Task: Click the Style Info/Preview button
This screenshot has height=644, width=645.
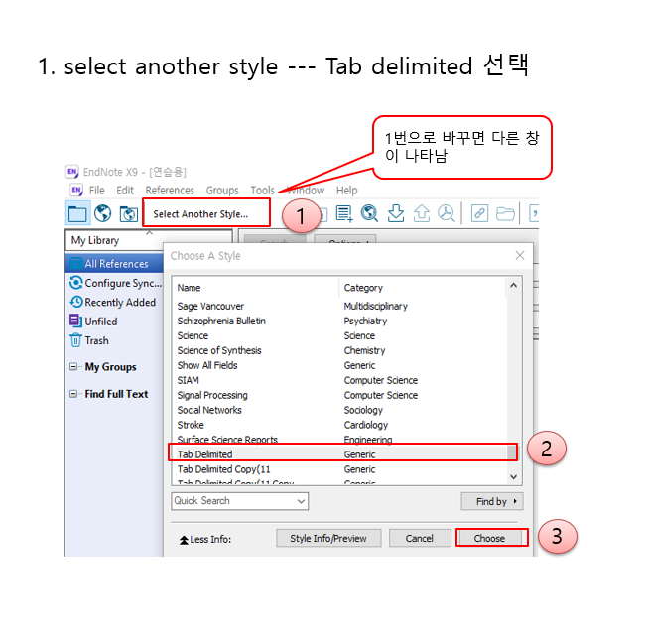Action: [x=328, y=538]
